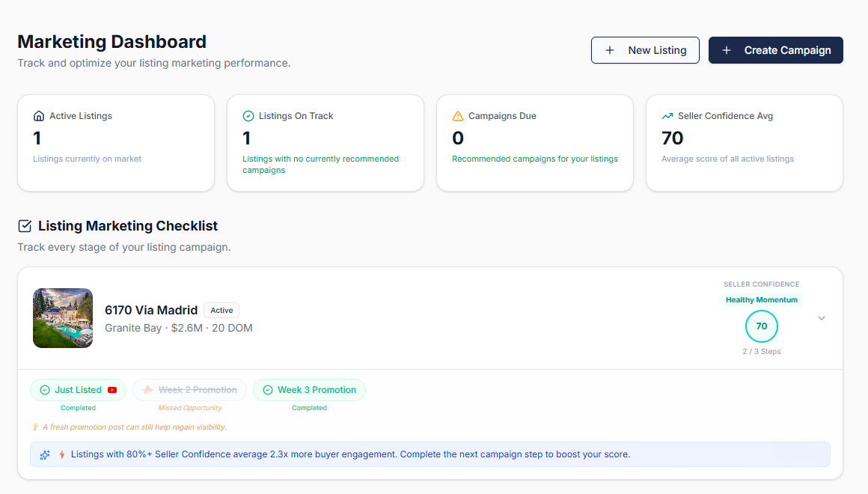Click the checklist icon beside Listing Marketing Checklist
The width and height of the screenshot is (868, 494).
25,226
